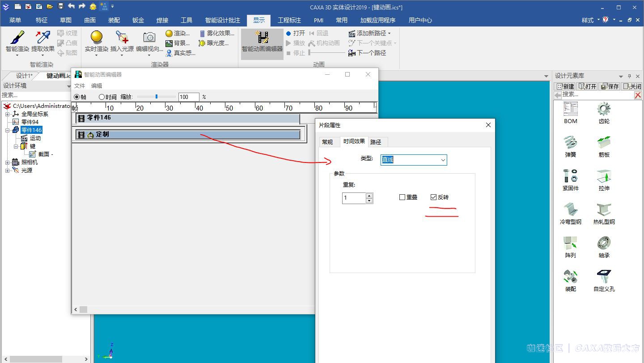
Task: Select the 自定义孔 element
Action: coord(604,281)
